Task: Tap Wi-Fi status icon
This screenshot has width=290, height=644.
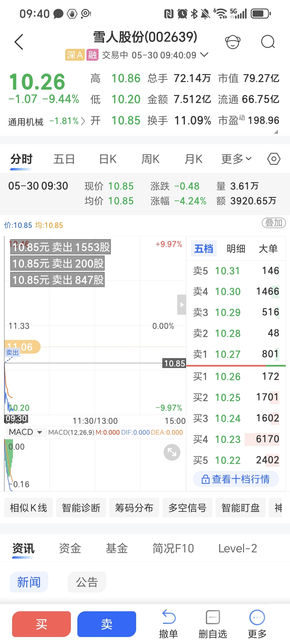Action: [x=221, y=13]
